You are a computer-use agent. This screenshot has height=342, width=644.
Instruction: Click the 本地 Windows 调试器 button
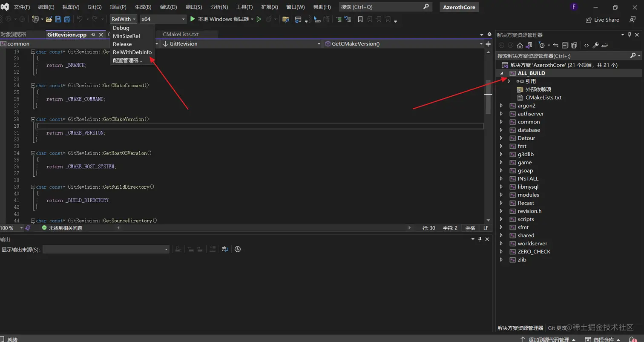click(221, 19)
